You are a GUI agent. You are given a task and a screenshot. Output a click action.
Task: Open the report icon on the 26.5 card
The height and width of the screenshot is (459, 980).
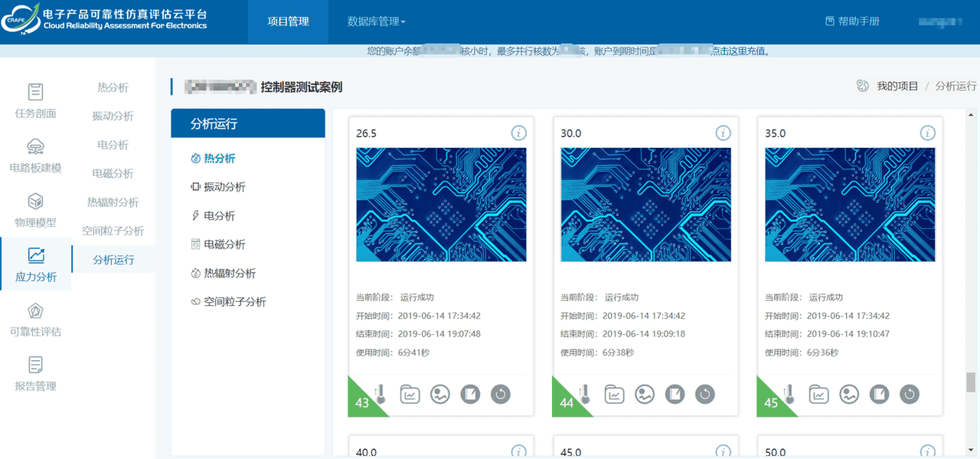pos(470,394)
